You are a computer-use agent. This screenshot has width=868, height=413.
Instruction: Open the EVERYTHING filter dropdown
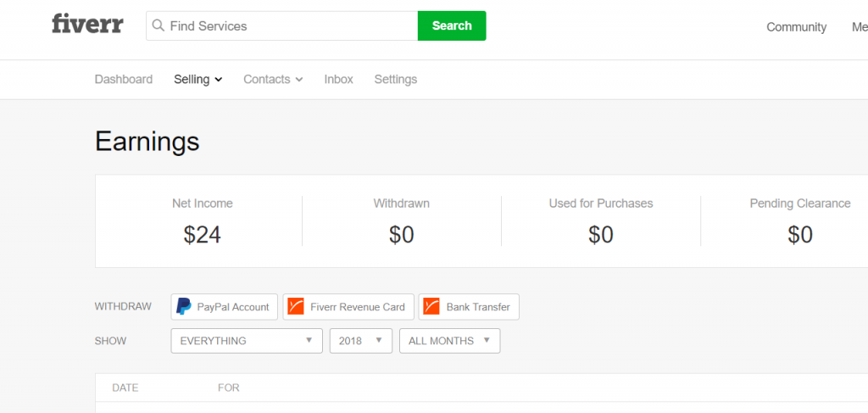247,340
